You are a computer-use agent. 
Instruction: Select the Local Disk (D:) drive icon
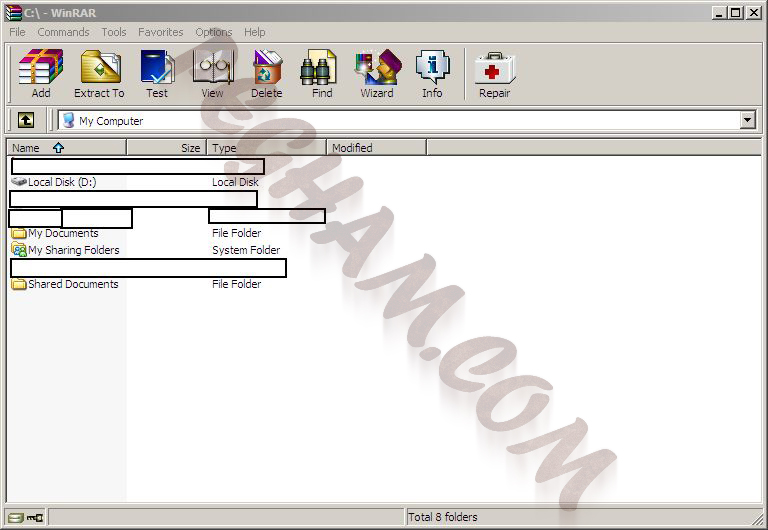pos(19,182)
